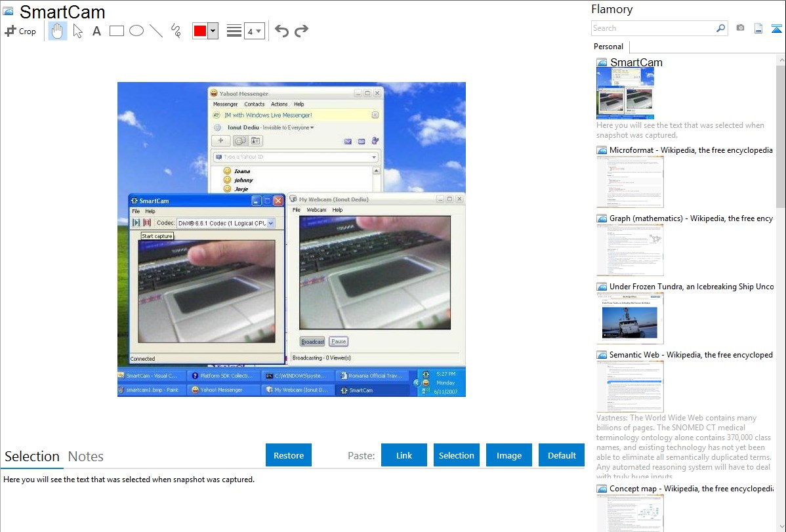Viewport: 786px width, 532px height.
Task: Pick the rectangle shape tool
Action: pyautogui.click(x=117, y=31)
